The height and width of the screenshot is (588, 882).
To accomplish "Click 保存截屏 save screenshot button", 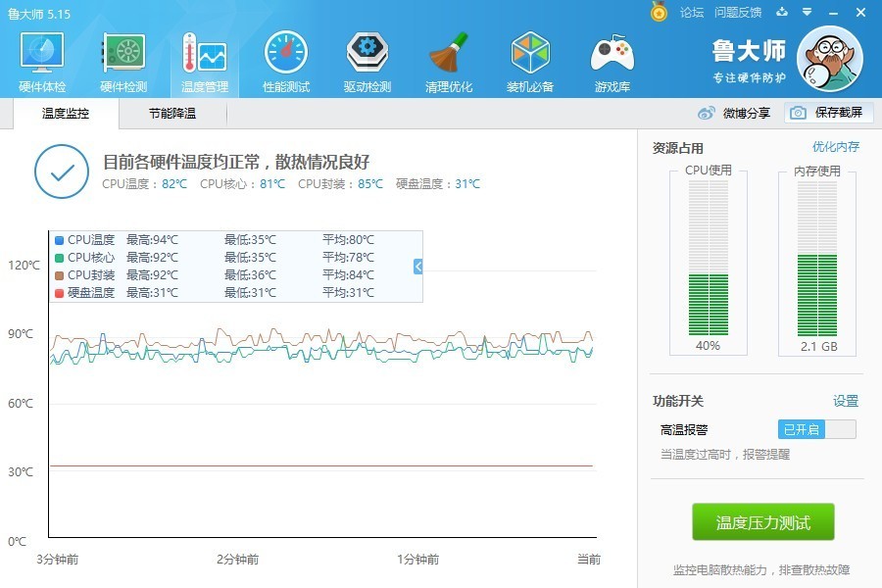I will 828,113.
